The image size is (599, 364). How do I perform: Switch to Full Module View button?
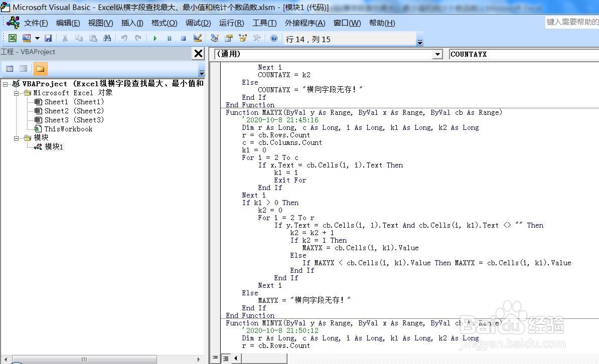tap(226, 358)
